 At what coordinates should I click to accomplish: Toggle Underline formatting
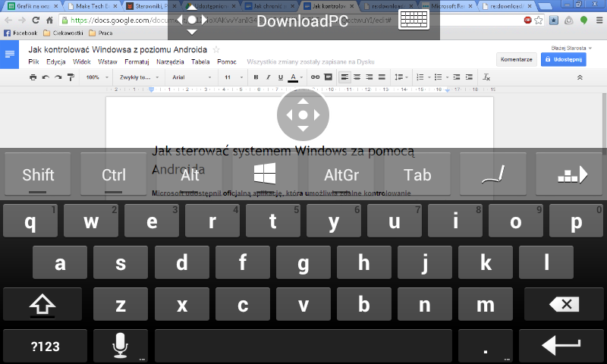281,77
